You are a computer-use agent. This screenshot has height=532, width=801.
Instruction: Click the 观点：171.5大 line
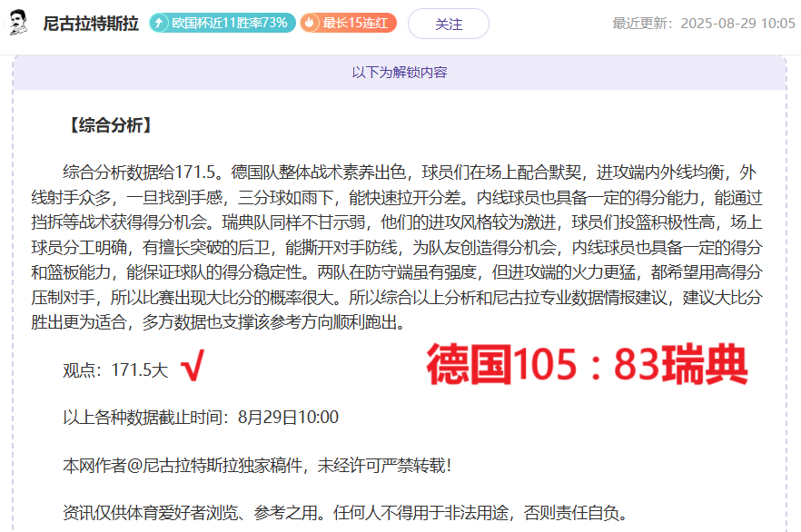click(x=115, y=369)
